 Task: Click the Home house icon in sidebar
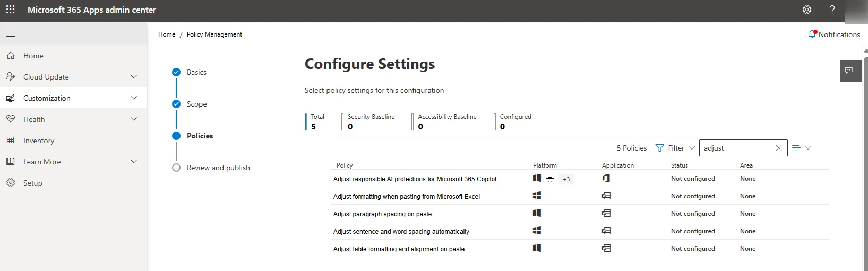[x=11, y=56]
